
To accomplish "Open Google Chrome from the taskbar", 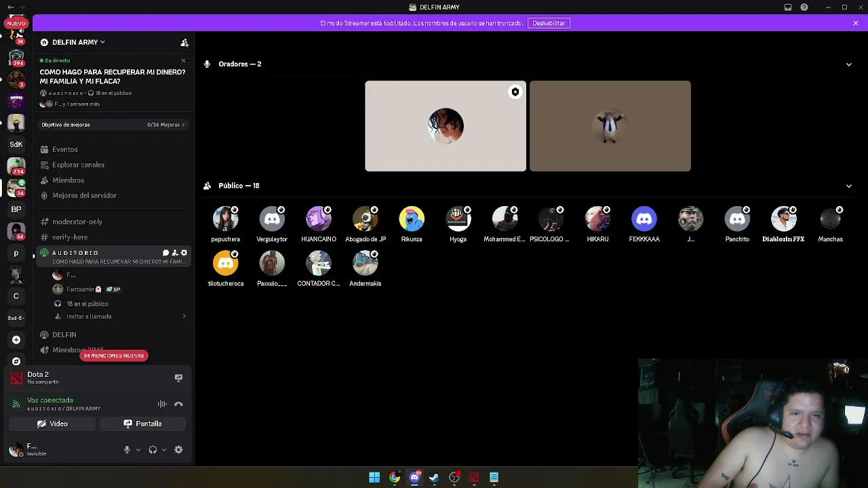I will (395, 477).
